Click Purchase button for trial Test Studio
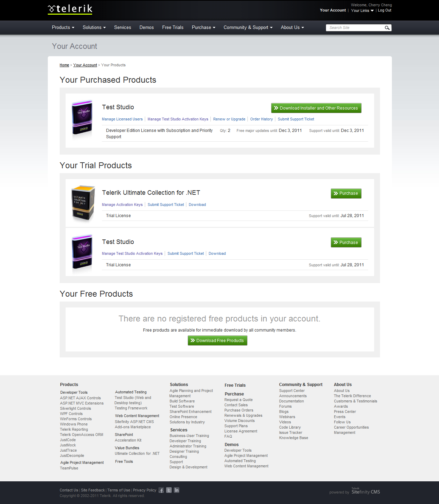 (346, 242)
